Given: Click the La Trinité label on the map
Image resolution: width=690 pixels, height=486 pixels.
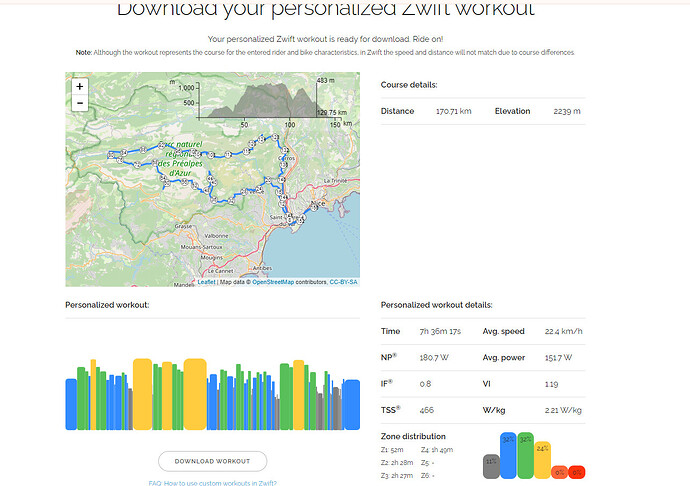Looking at the screenshot, I should (335, 180).
